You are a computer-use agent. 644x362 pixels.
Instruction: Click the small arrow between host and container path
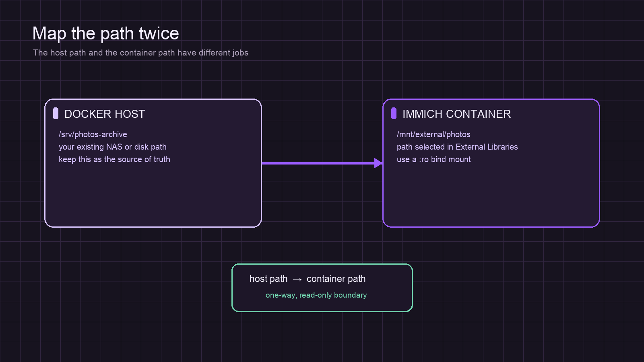[x=297, y=280]
